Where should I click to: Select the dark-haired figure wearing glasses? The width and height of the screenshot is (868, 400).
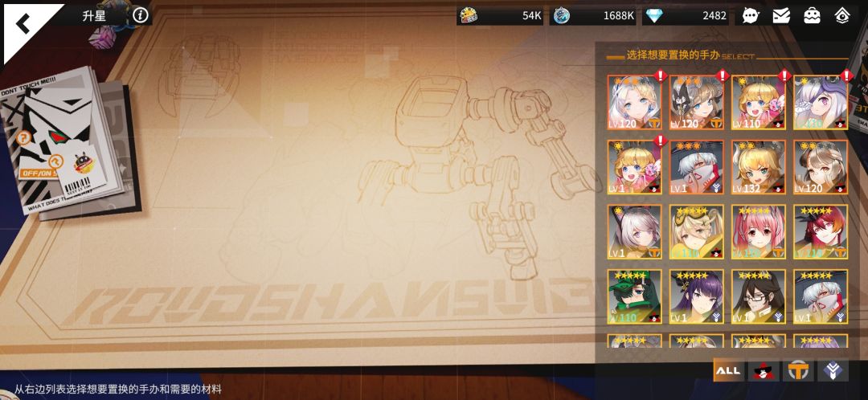coord(759,296)
